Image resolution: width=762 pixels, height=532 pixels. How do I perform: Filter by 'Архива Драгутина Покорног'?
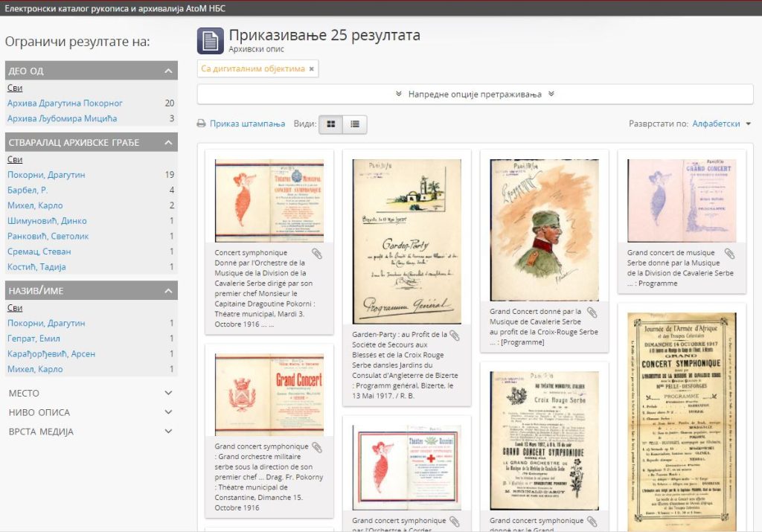point(65,103)
